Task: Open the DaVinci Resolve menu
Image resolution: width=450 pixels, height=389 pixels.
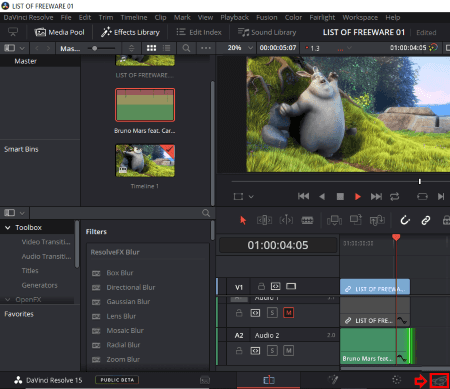Action: coord(28,17)
